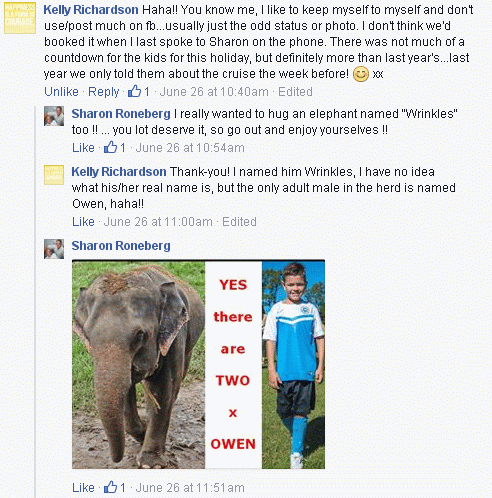The image size is (492, 498).
Task: Open Sharon Roneberg's avatar above elephant photo
Action: (54, 249)
